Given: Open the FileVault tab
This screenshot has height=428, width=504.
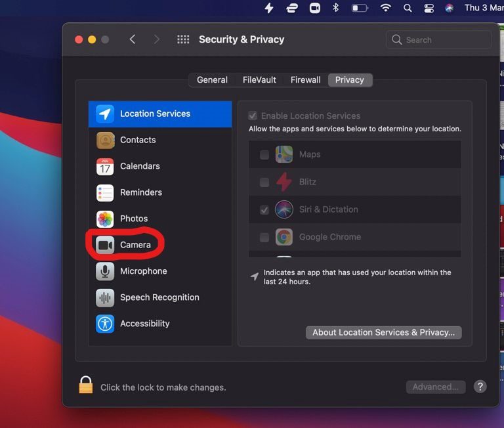Looking at the screenshot, I should coord(259,80).
